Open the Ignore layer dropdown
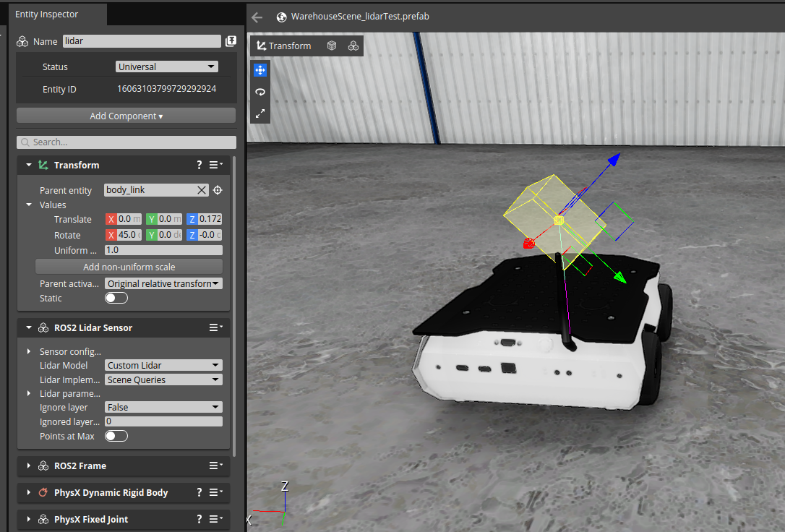785x532 pixels. [163, 408]
